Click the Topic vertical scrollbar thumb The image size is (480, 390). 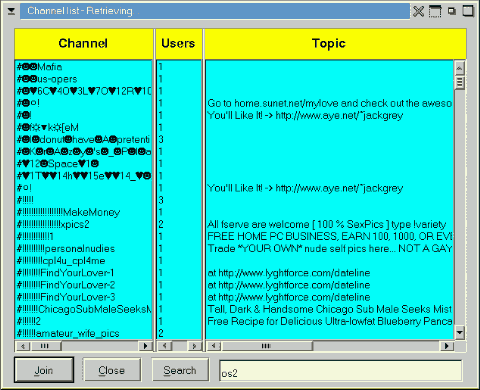[460, 82]
